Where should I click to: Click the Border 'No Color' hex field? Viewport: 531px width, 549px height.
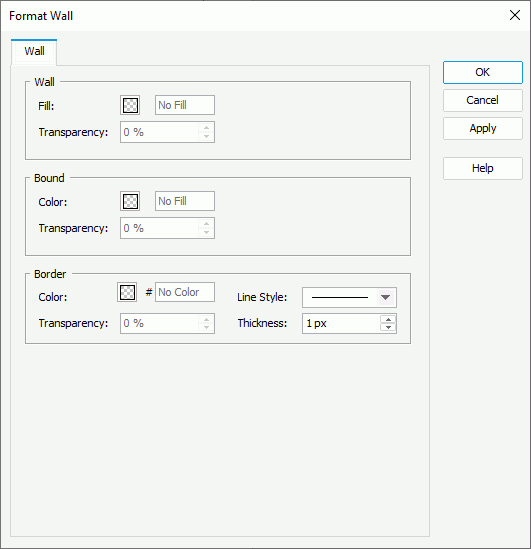coord(185,292)
